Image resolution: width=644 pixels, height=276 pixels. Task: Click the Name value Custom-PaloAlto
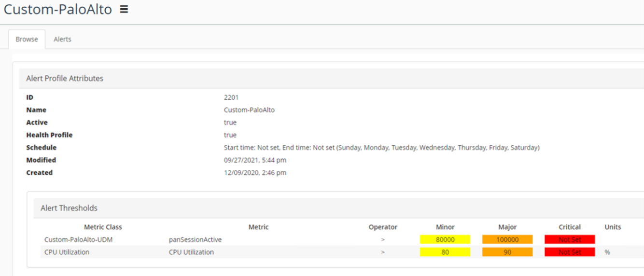coord(249,110)
